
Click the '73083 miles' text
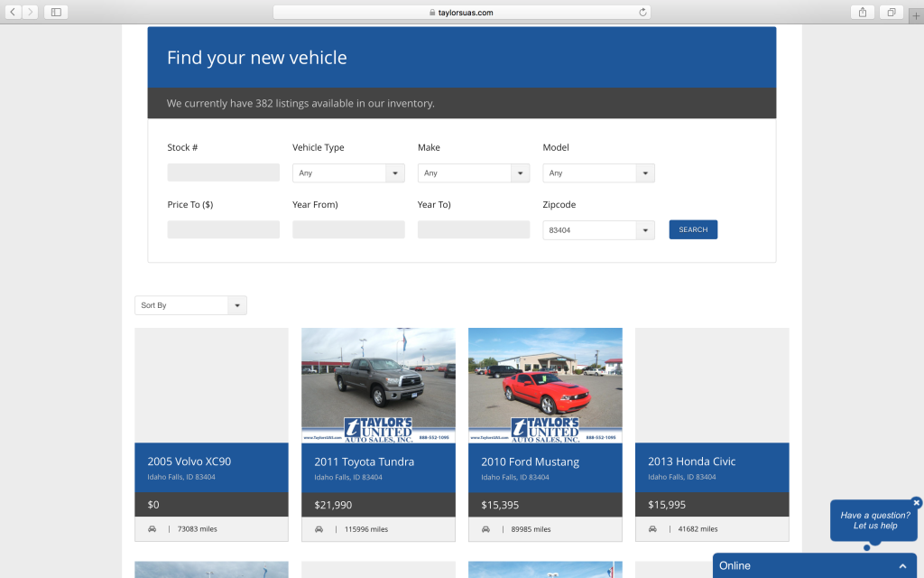pos(198,529)
